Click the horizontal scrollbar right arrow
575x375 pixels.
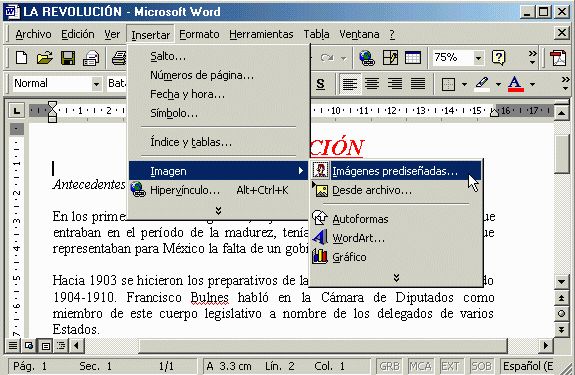(x=546, y=345)
